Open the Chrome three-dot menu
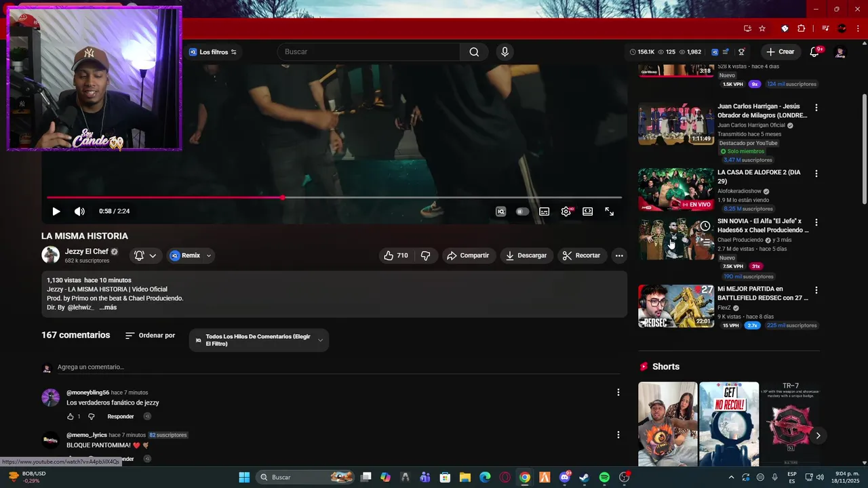 coord(858,28)
